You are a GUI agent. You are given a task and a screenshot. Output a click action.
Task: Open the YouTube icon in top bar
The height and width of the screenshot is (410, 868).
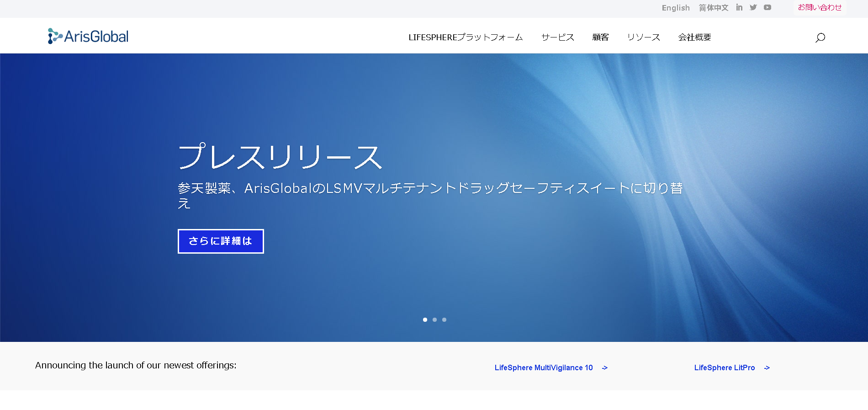pyautogui.click(x=767, y=7)
